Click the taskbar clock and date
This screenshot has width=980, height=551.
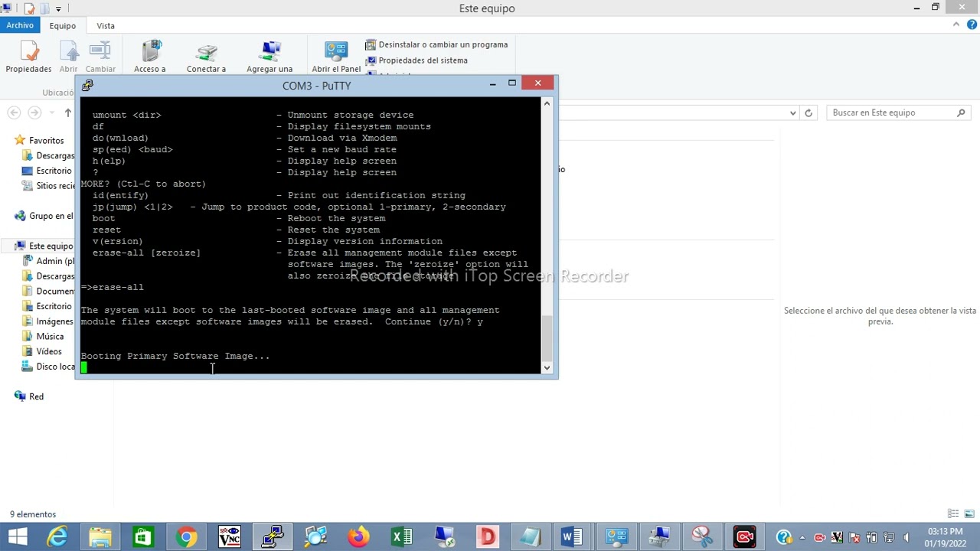[945, 537]
